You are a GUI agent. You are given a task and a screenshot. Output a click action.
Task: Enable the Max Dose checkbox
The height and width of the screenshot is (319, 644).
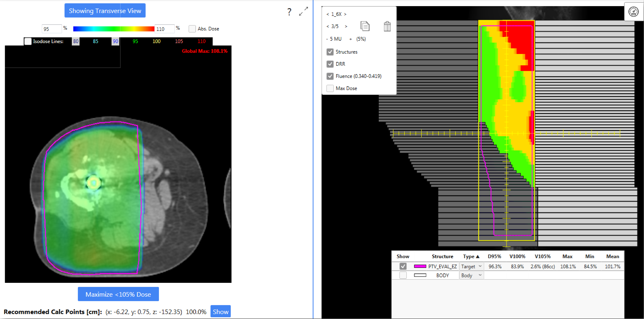(330, 88)
